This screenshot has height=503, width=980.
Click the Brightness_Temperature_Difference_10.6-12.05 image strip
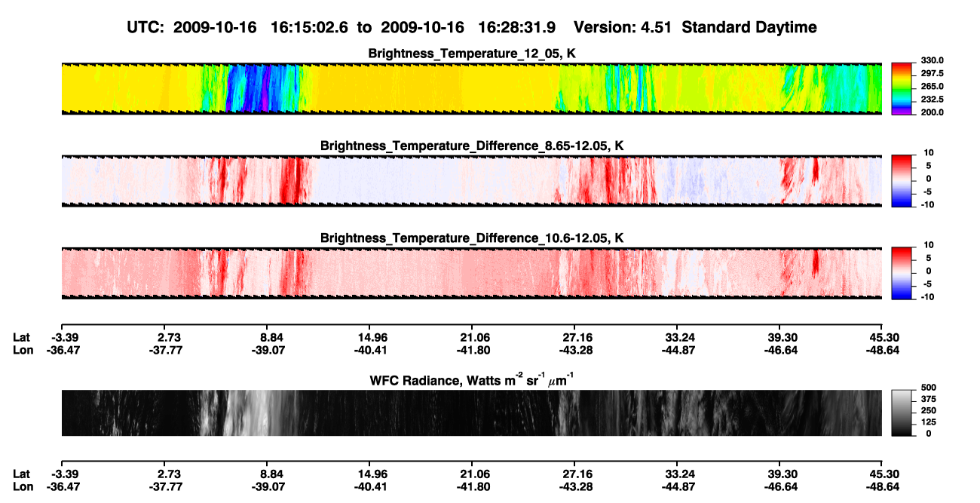[x=471, y=273]
